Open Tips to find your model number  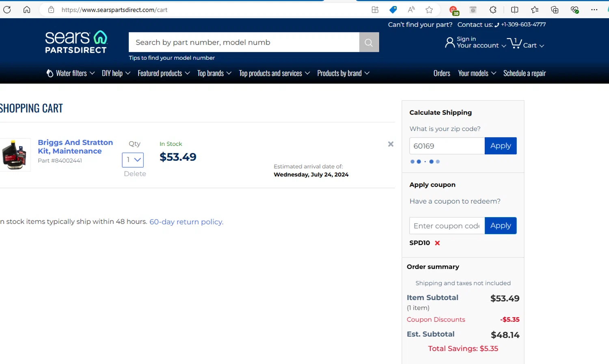tap(172, 58)
